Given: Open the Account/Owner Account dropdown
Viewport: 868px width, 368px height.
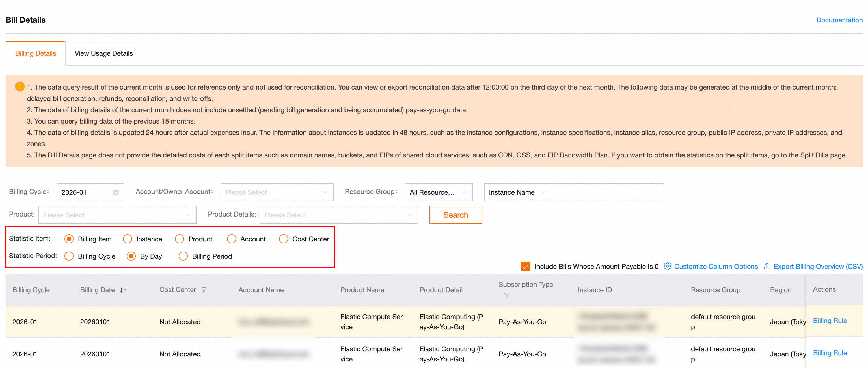Looking at the screenshot, I should click(276, 192).
